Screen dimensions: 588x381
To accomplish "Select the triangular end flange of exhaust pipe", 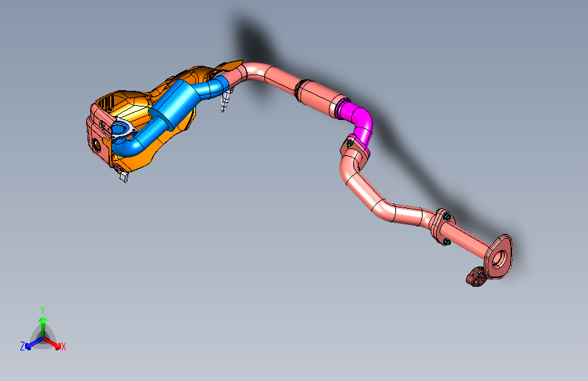I will pyautogui.click(x=498, y=257).
